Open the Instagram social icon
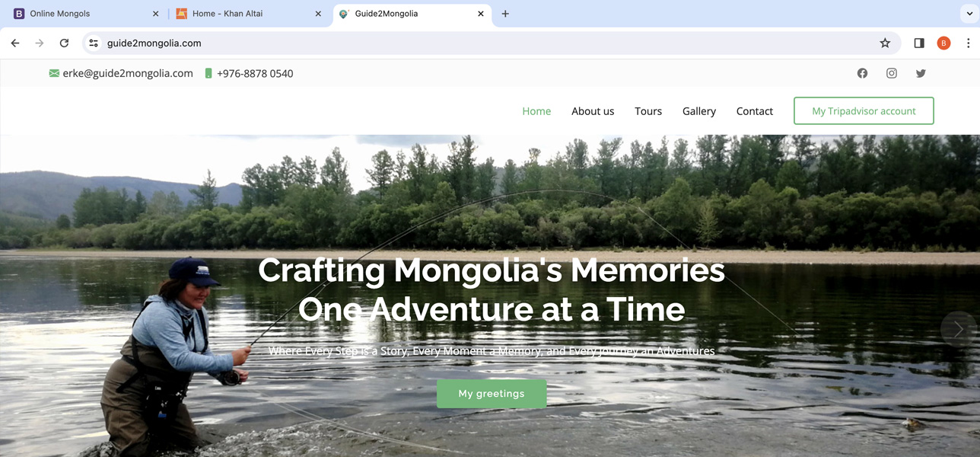 [x=892, y=73]
